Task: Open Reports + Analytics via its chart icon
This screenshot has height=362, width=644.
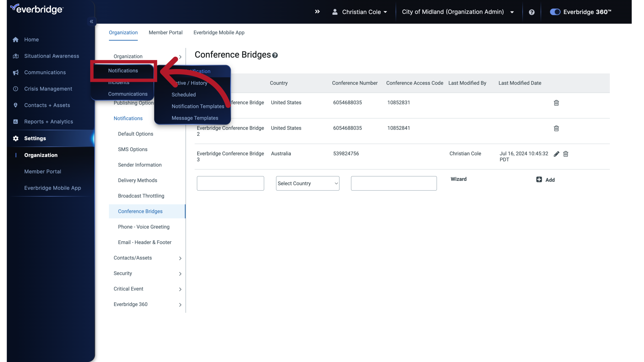Action: click(16, 121)
